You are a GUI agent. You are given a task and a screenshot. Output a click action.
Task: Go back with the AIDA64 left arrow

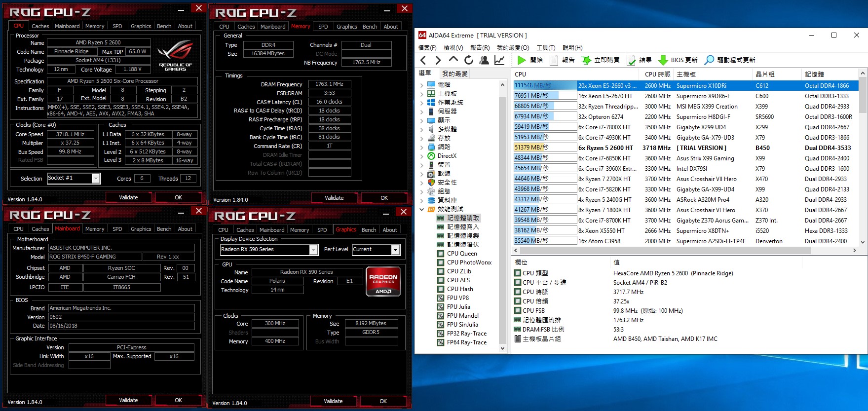[423, 60]
